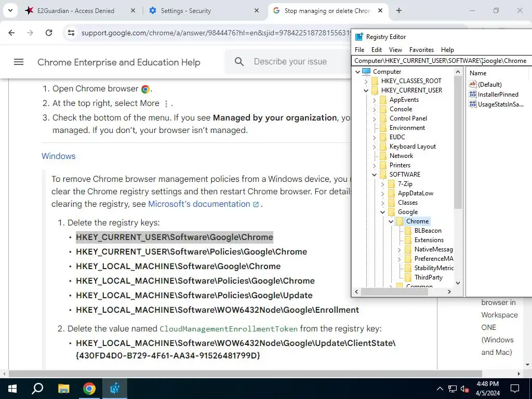The height and width of the screenshot is (399, 532).
Task: Click the browser address bar URL
Action: tap(216, 33)
